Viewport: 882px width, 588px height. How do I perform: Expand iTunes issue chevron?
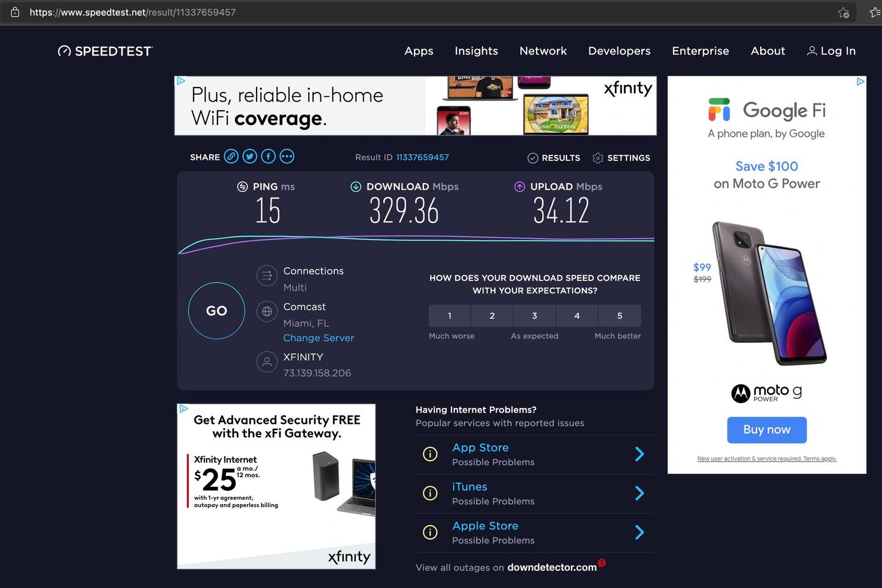pyautogui.click(x=639, y=493)
